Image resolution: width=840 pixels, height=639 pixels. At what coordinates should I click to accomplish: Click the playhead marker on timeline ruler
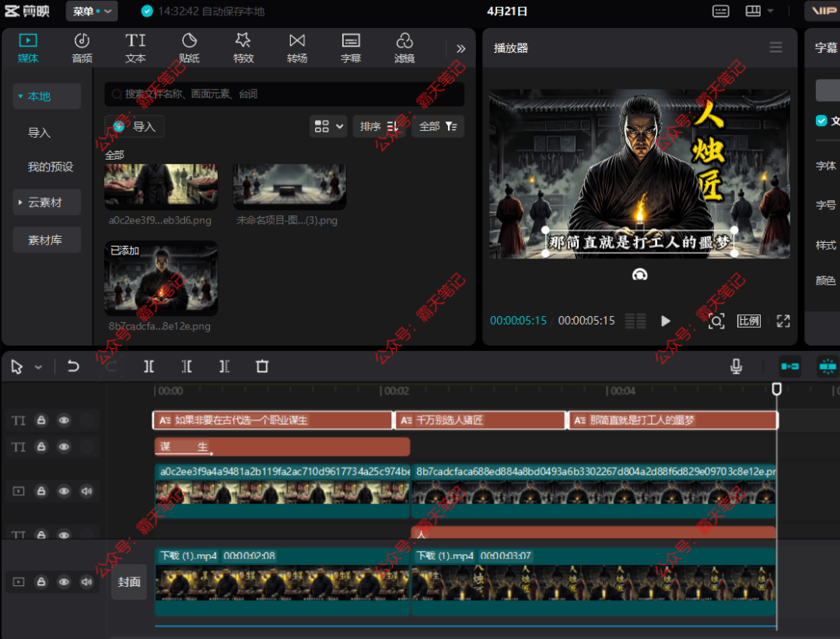pos(776,388)
